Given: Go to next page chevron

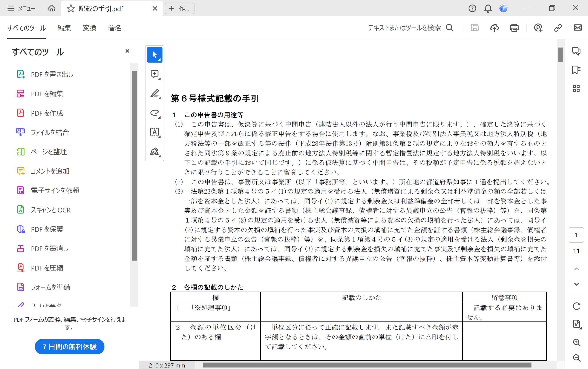Looking at the screenshot, I should tap(576, 284).
